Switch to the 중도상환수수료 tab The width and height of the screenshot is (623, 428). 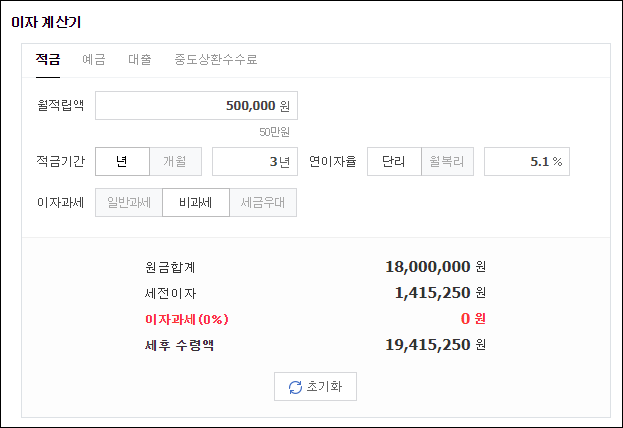216,60
